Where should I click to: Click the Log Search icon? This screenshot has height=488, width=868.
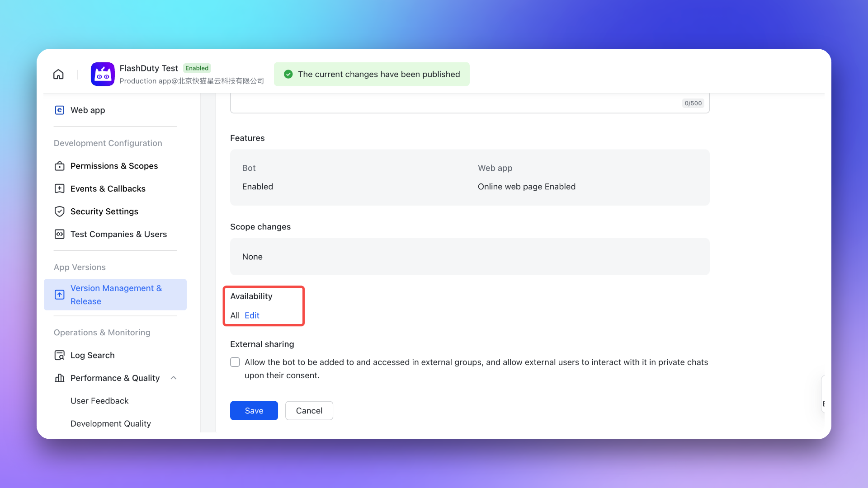pos(59,356)
